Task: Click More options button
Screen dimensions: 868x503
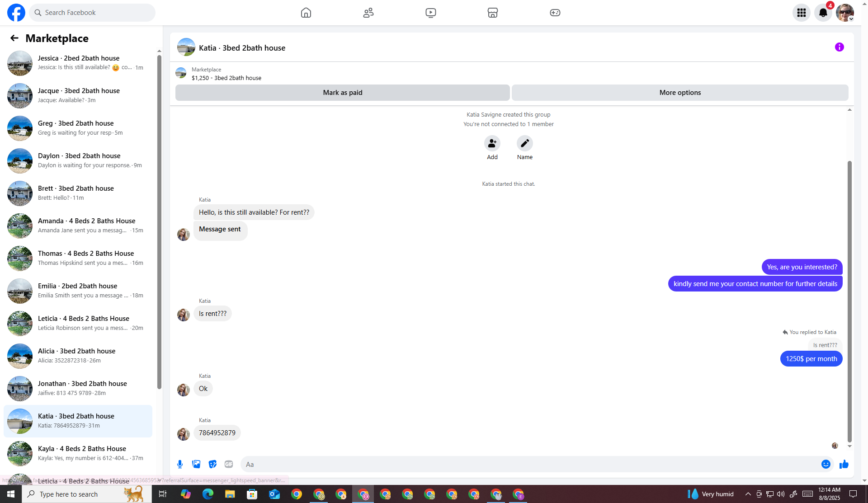Action: (679, 93)
